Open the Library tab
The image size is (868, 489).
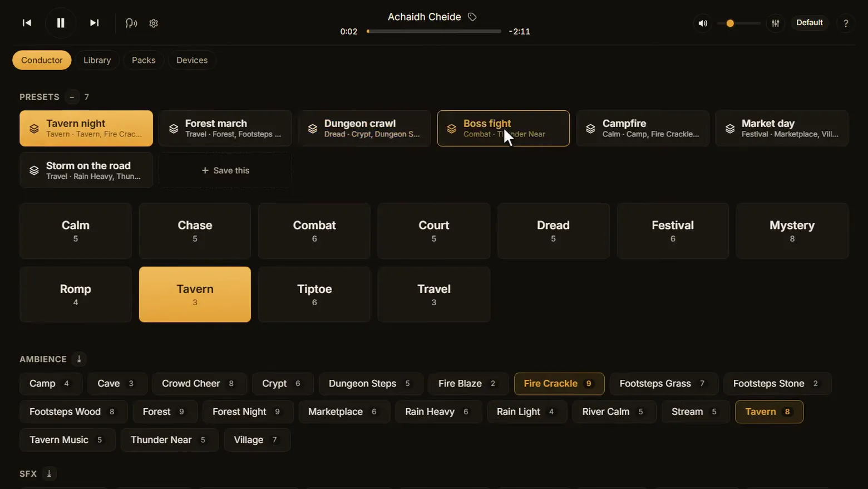coord(97,60)
